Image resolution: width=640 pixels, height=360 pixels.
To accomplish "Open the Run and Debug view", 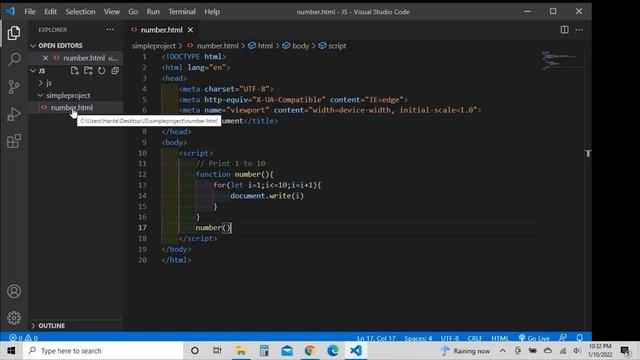I will point(14,114).
